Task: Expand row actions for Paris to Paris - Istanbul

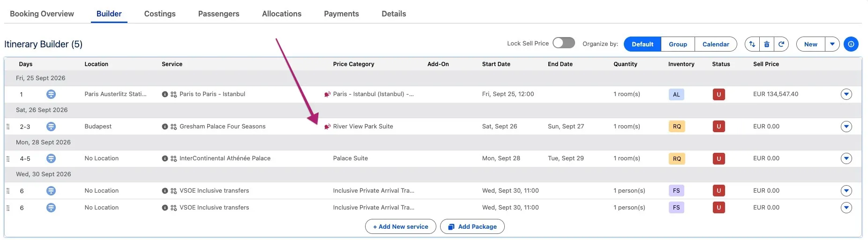Action: tap(846, 94)
